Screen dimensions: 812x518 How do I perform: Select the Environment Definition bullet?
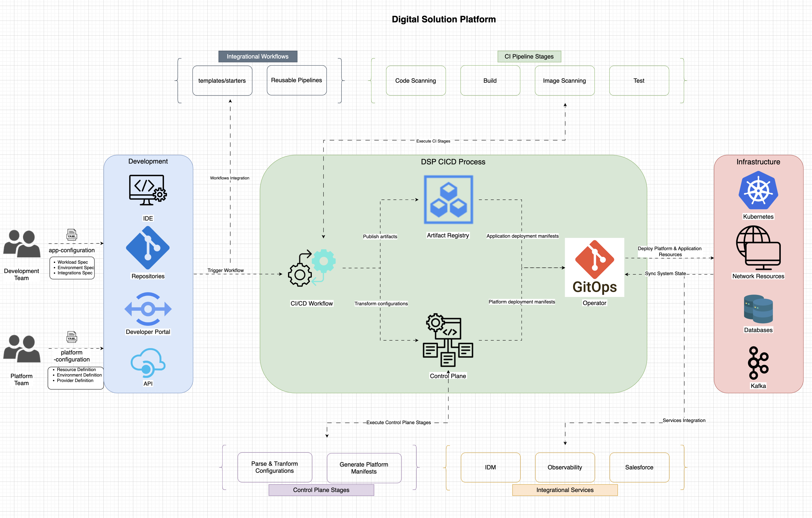[79, 375]
